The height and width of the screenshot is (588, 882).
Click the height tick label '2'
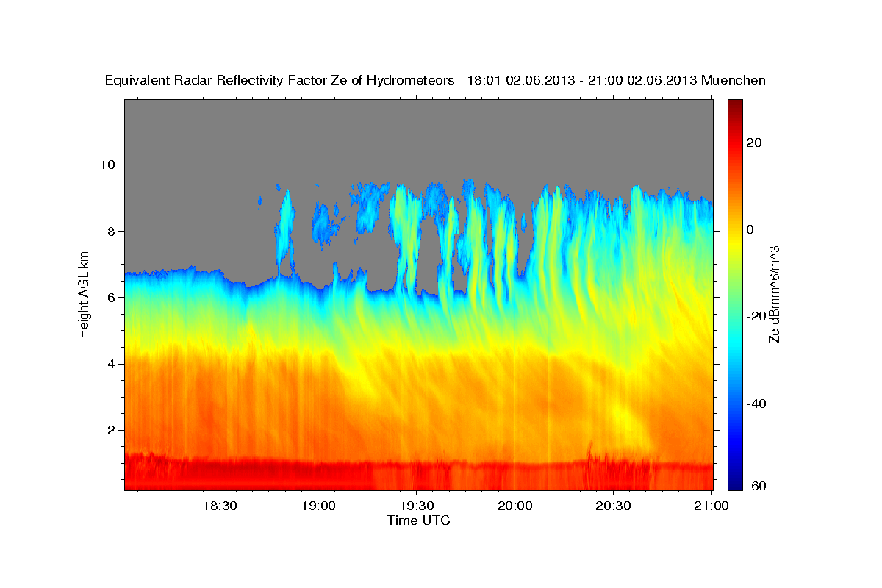coord(112,430)
